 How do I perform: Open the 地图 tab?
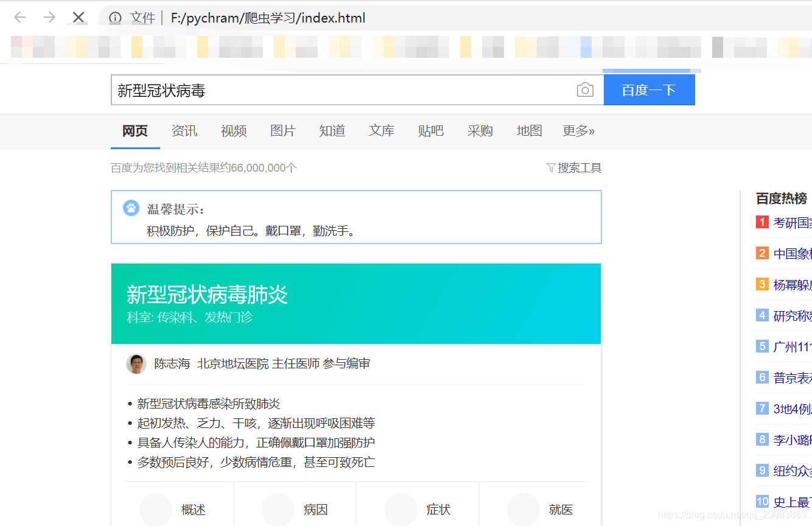(530, 131)
